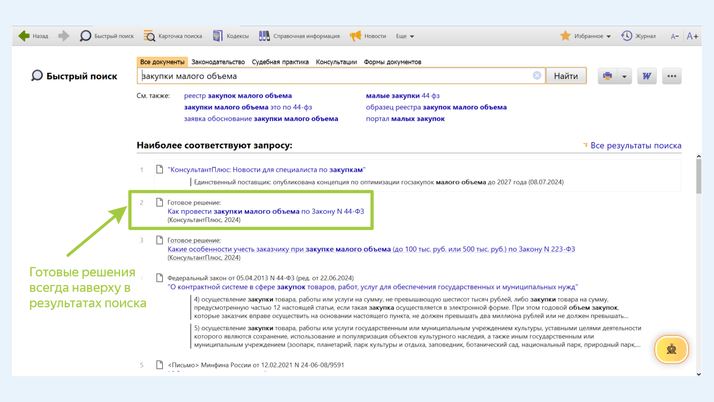Clear the search field with the X icon

[537, 76]
